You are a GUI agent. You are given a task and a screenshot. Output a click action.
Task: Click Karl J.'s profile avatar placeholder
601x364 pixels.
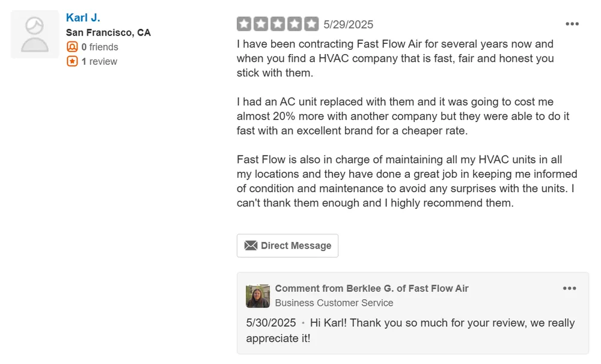click(35, 34)
